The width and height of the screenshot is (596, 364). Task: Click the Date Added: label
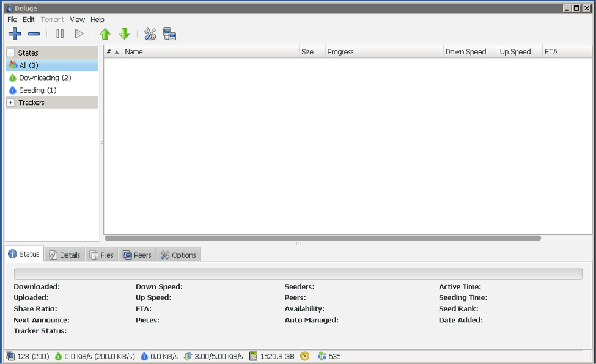point(461,320)
